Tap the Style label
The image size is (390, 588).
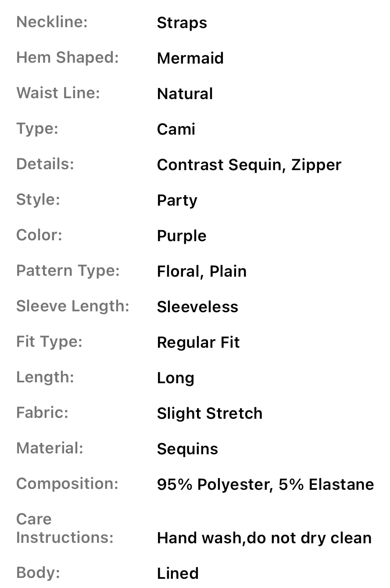(x=38, y=200)
